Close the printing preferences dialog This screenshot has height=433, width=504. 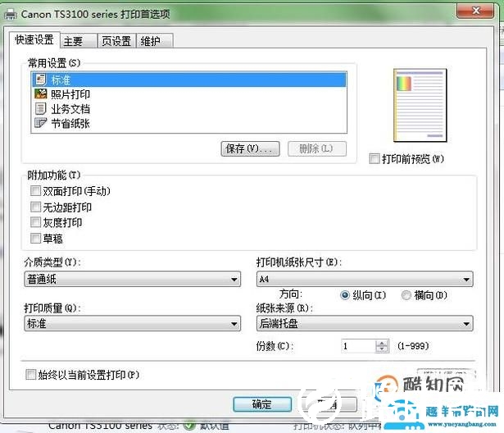(x=475, y=11)
